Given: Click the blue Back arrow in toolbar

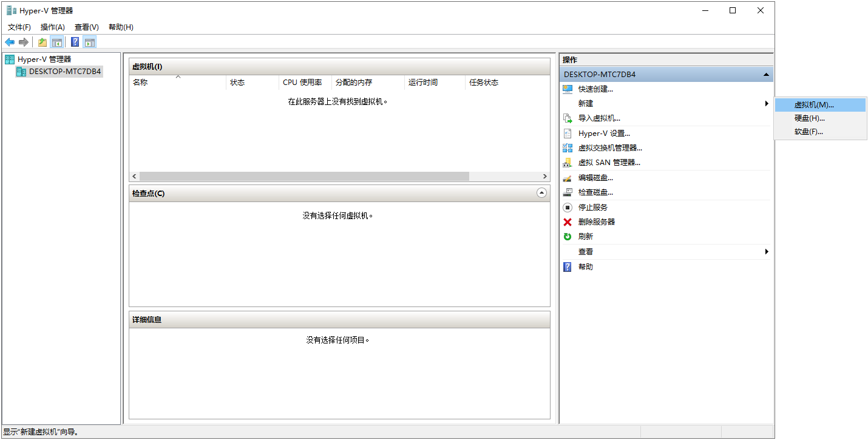Looking at the screenshot, I should coord(10,42).
